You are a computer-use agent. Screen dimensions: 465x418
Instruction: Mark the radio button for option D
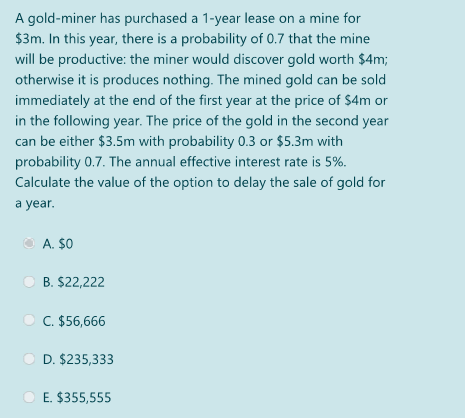(29, 359)
